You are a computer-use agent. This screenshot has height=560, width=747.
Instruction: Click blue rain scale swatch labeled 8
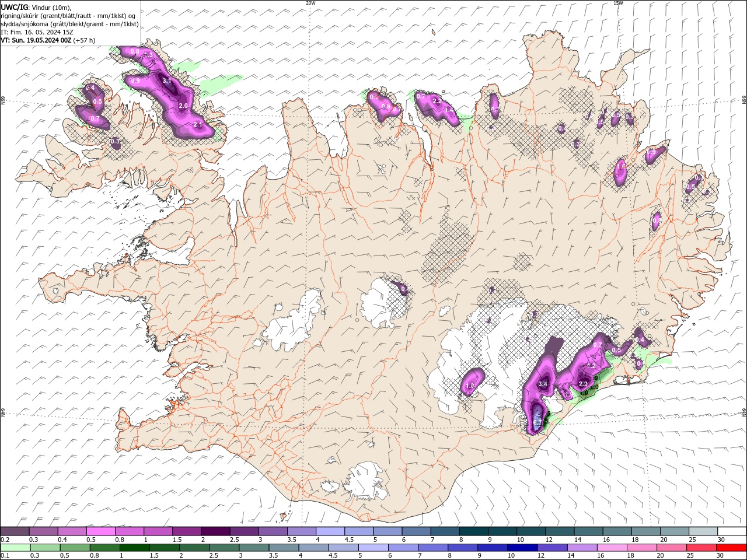point(463,548)
